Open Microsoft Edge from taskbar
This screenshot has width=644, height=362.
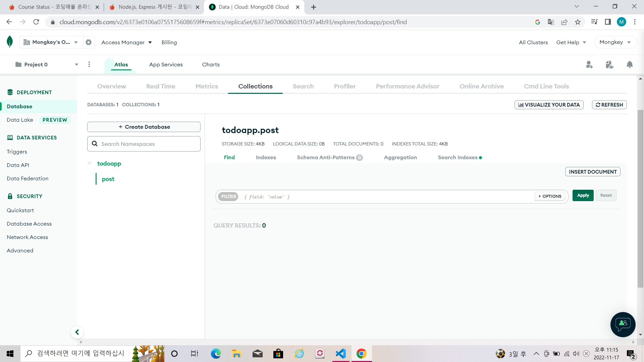click(216, 354)
